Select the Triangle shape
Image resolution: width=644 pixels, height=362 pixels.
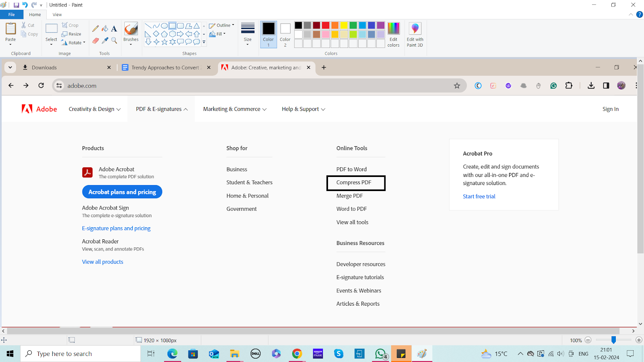[196, 26]
